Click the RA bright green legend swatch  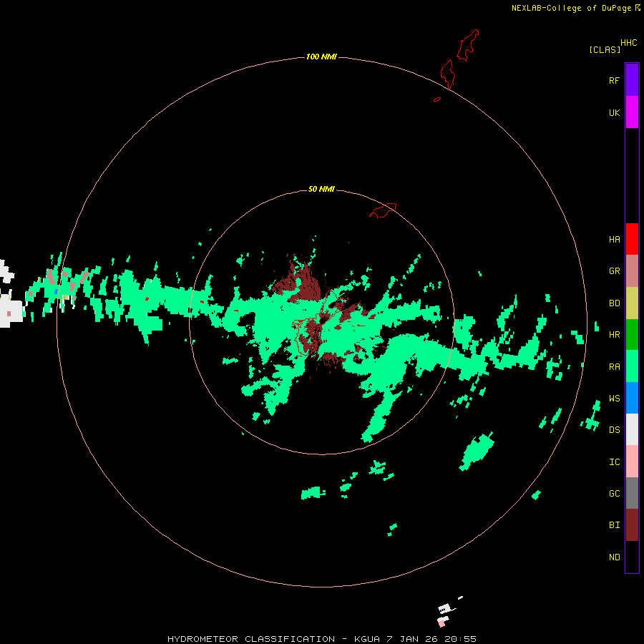coord(632,366)
